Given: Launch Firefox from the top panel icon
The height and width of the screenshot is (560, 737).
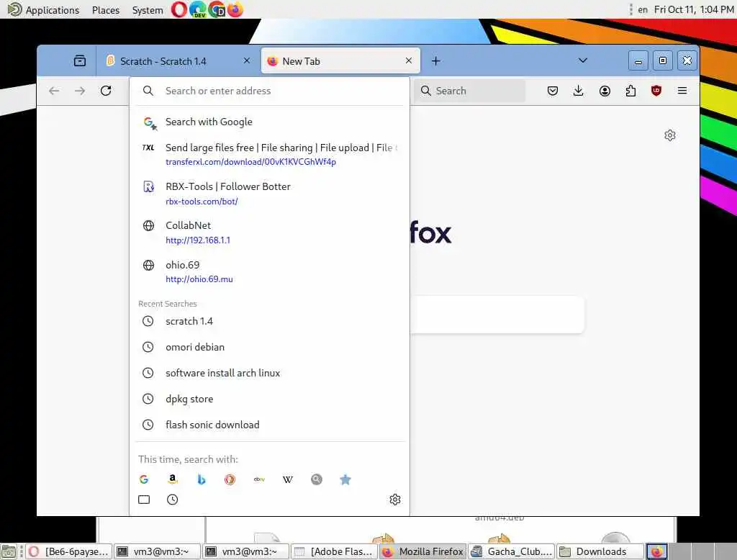Looking at the screenshot, I should (x=235, y=9).
